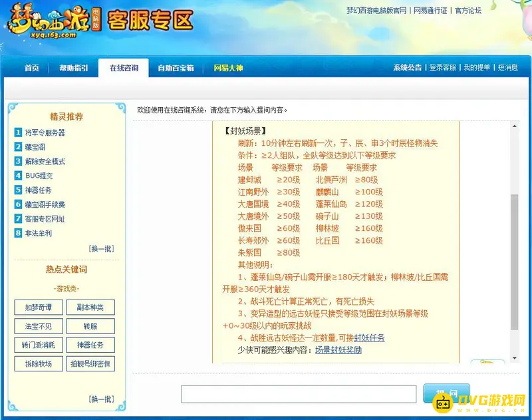Go to the 网易大神 tab
Screen dimensions: 532x420
228,68
